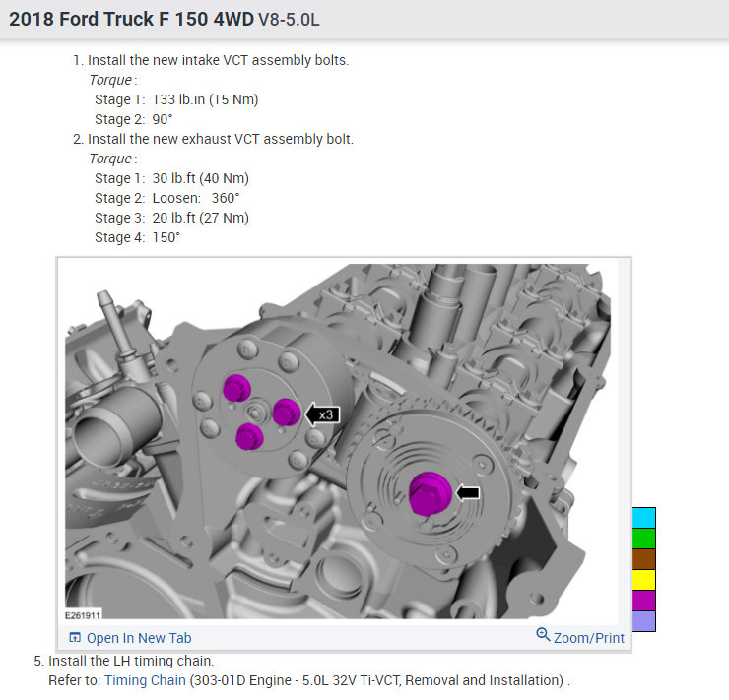Select the brown color swatch
Image resolution: width=729 pixels, height=700 pixels.
644,559
